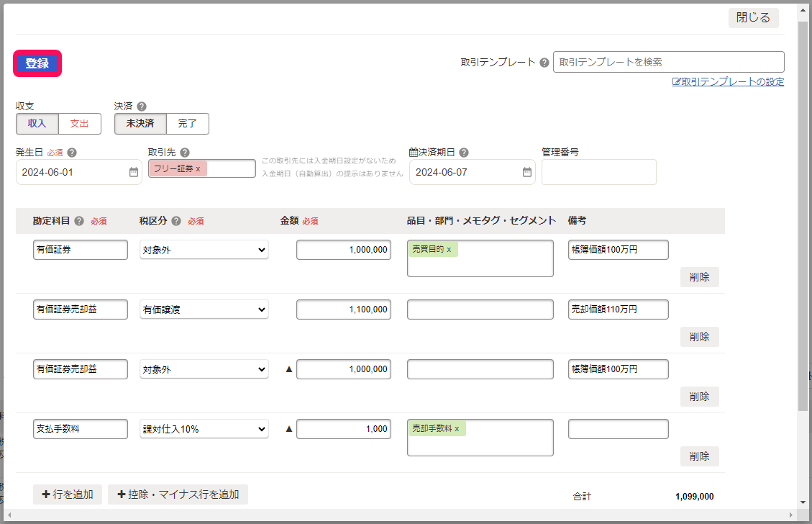Screen dimensions: 812x524
Task: Select 未決済 settlement status
Action: [x=140, y=124]
